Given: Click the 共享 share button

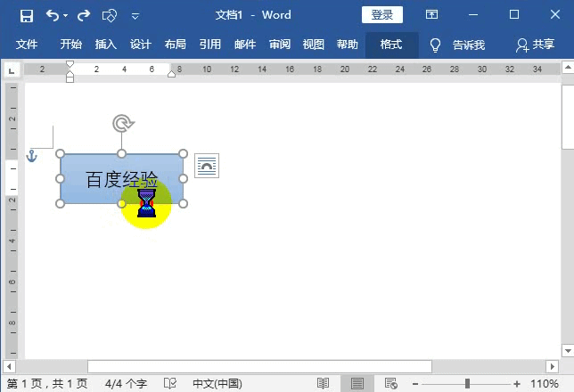Looking at the screenshot, I should [x=535, y=45].
